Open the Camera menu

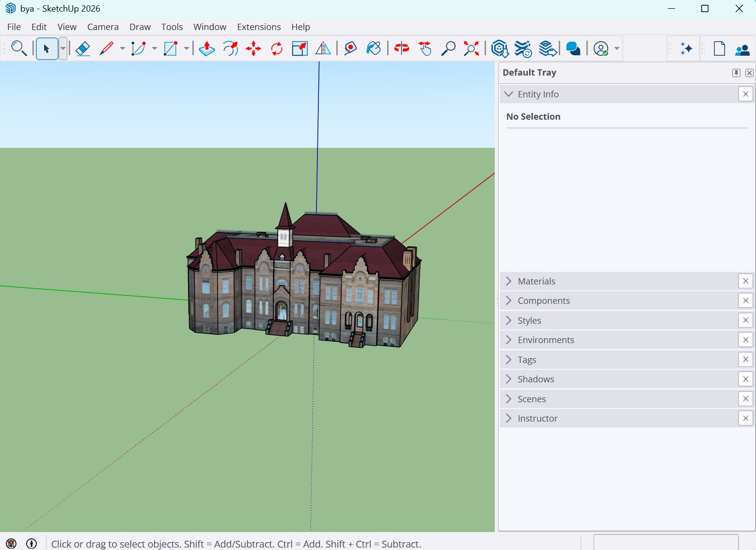pos(103,27)
